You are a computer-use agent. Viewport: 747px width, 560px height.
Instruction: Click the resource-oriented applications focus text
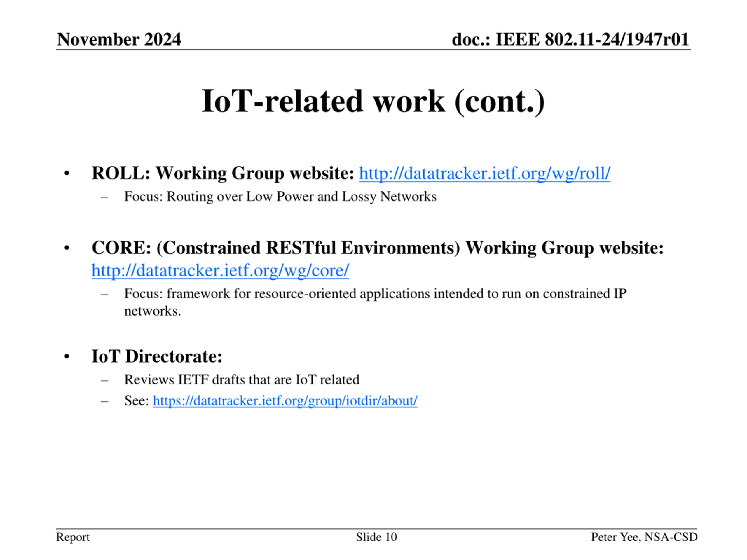(375, 293)
